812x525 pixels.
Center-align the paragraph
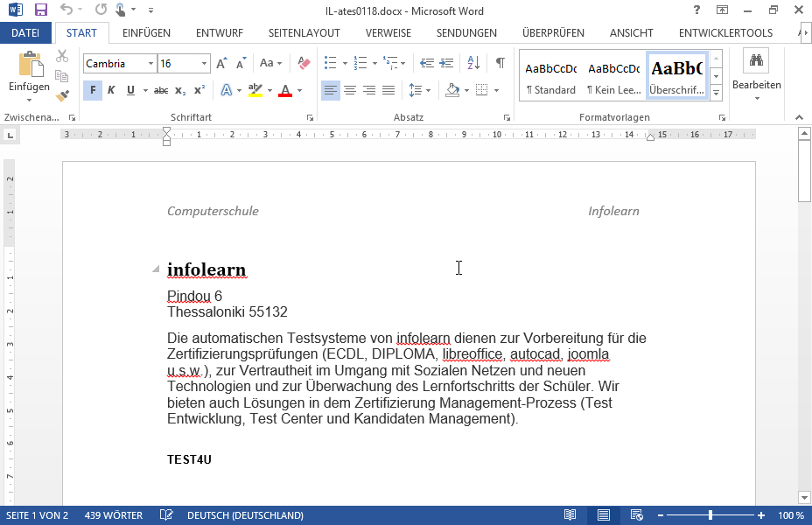(x=350, y=91)
